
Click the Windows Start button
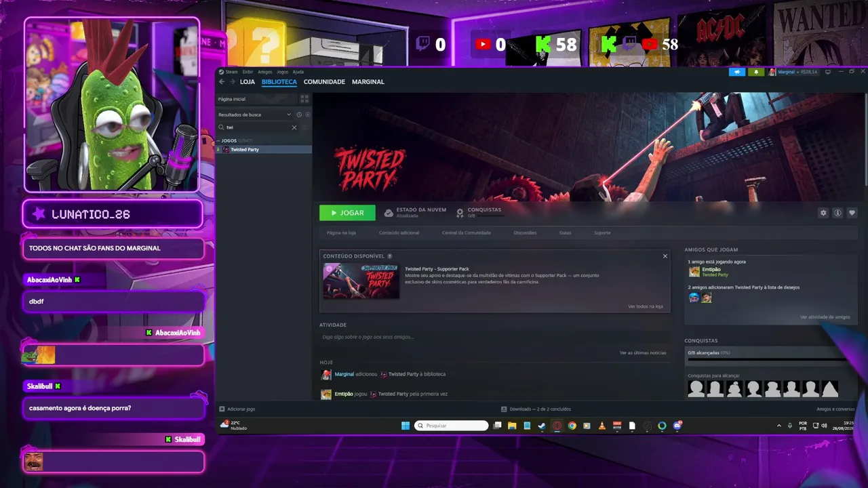(x=406, y=426)
